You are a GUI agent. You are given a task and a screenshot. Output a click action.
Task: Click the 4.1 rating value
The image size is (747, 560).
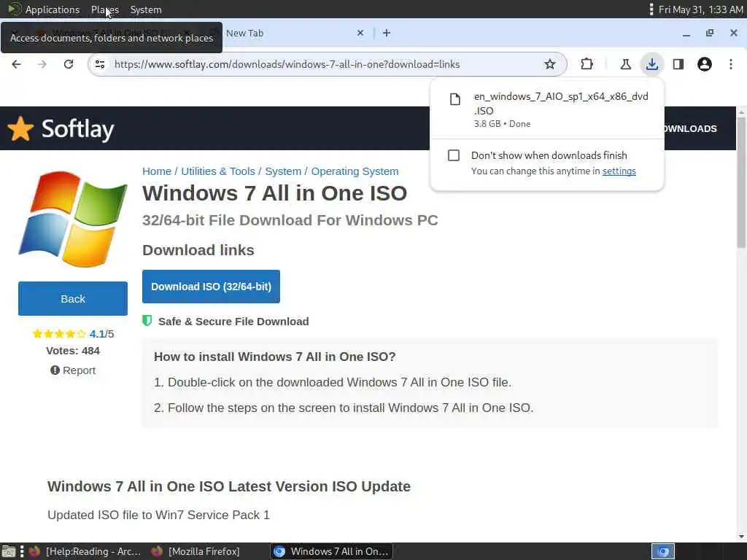97,334
